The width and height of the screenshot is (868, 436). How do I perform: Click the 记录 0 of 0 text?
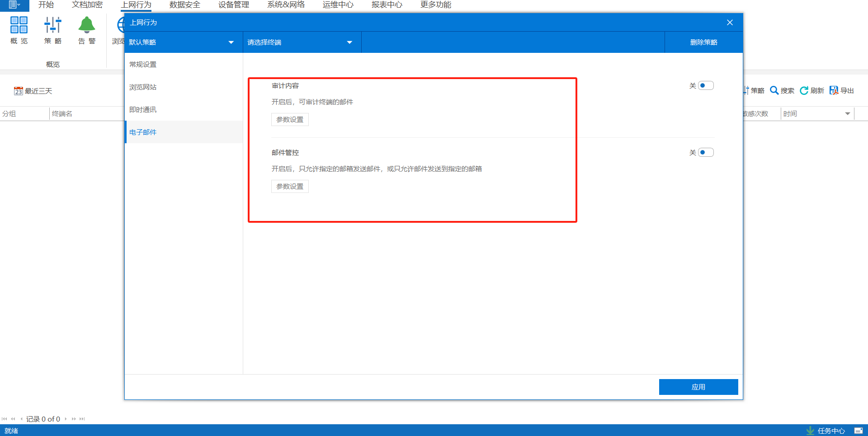tap(43, 419)
